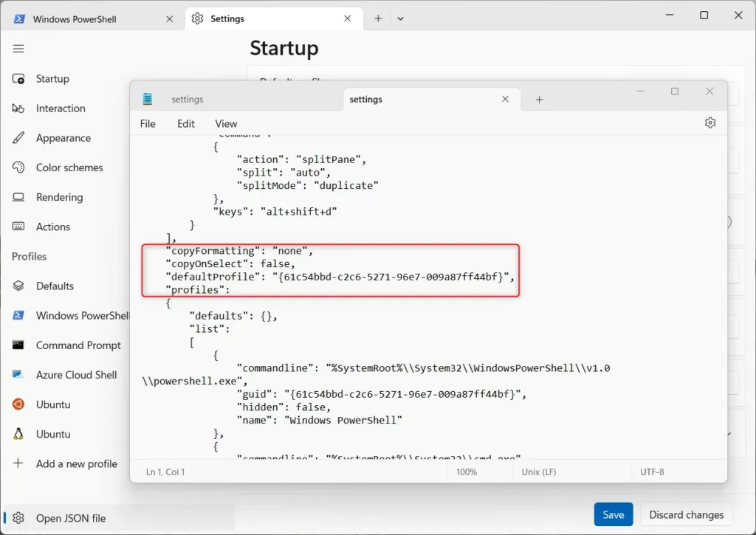Click the "copyOnSelect": false line
Viewport: 756px width, 535px height.
click(230, 263)
